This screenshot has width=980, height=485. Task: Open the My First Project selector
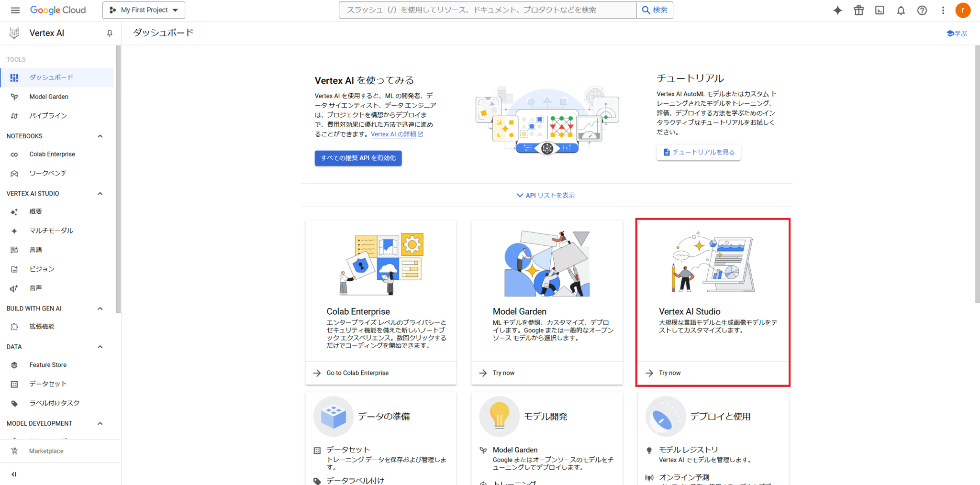(144, 10)
